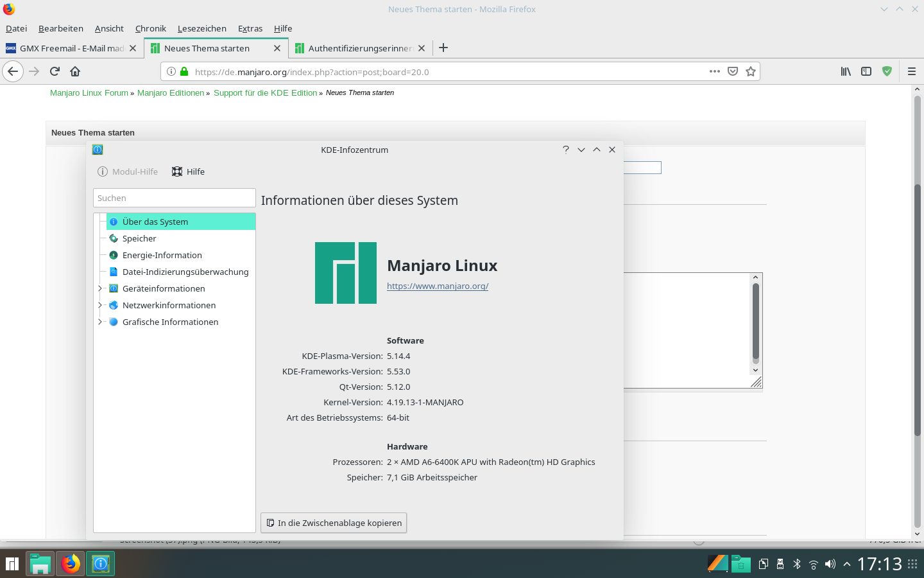
Task: Close the Authentifizierungserinnerung tab
Action: pyautogui.click(x=422, y=48)
